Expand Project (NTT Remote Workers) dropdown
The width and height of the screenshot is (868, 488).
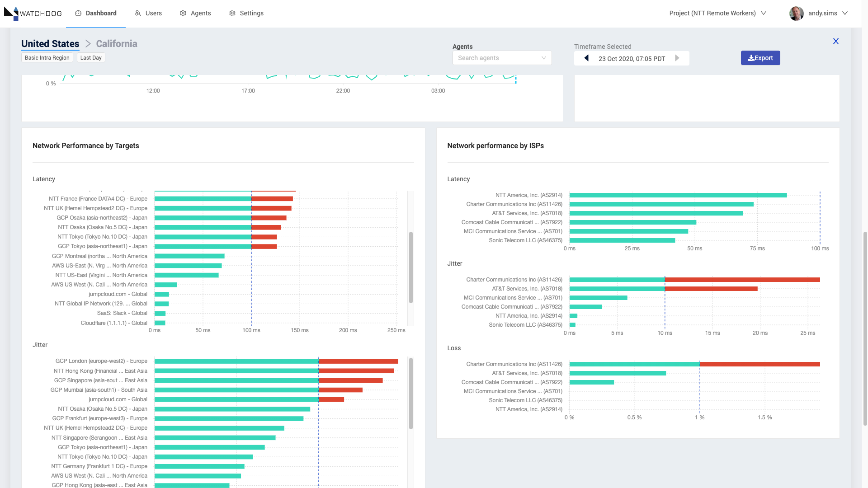click(x=717, y=13)
